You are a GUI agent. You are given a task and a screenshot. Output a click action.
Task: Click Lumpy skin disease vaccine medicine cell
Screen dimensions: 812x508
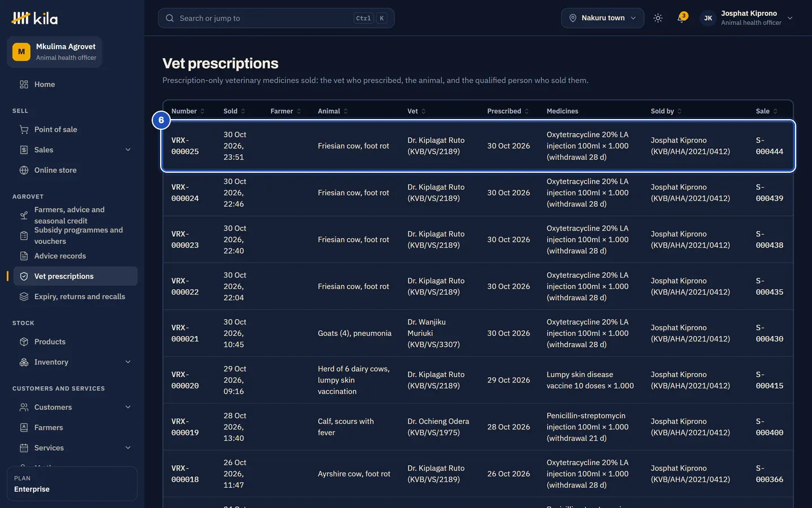click(590, 380)
